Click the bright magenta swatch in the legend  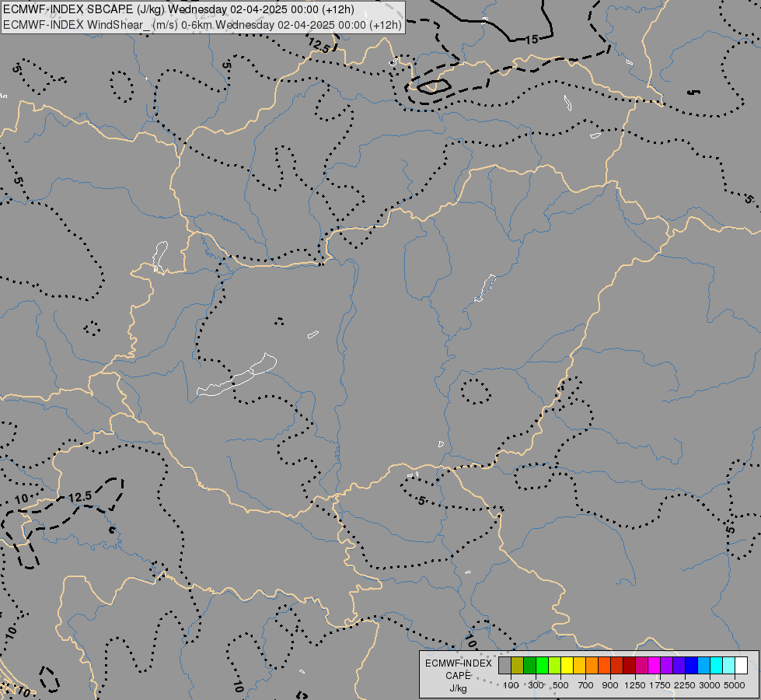655,666
